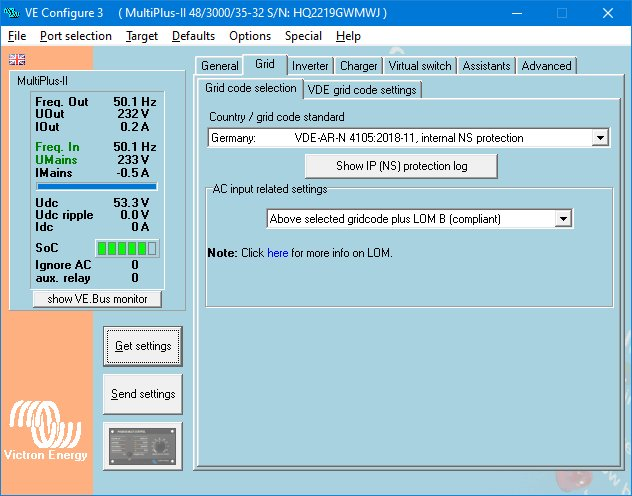Expand the LOM setting dropdown arrow
Image resolution: width=632 pixels, height=496 pixels.
coord(563,218)
